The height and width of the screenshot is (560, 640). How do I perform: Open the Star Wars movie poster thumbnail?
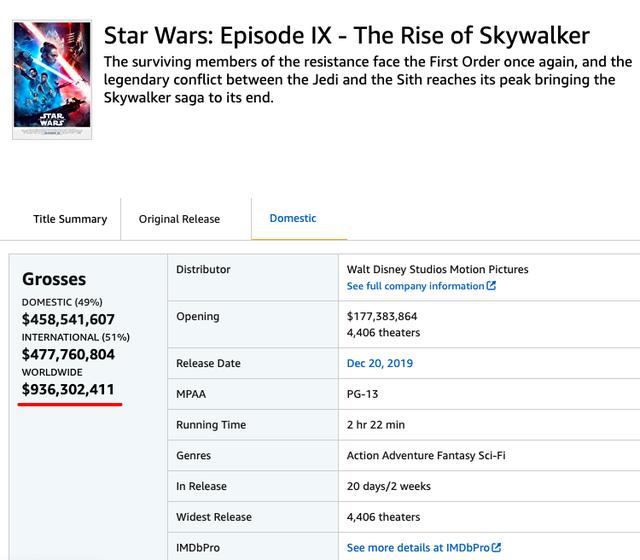tap(52, 80)
